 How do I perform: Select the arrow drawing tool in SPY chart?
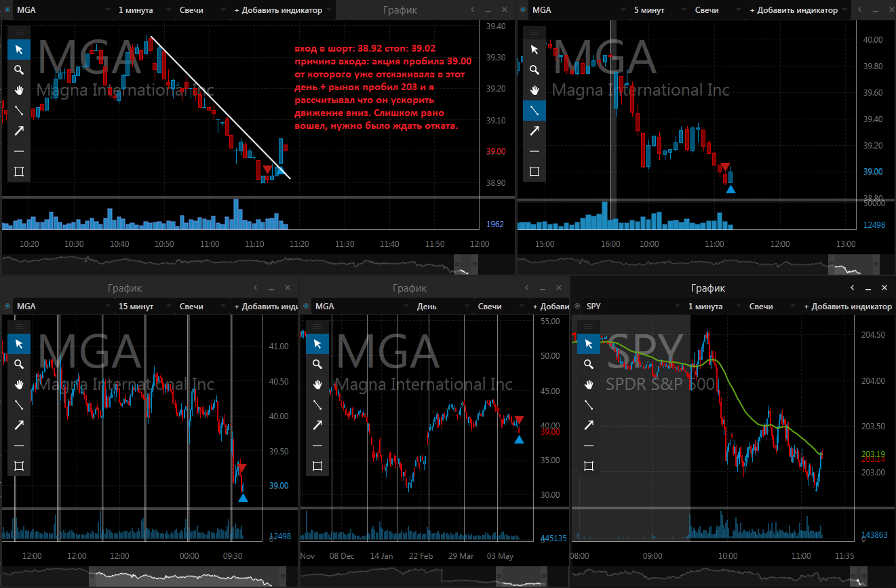pyautogui.click(x=589, y=425)
